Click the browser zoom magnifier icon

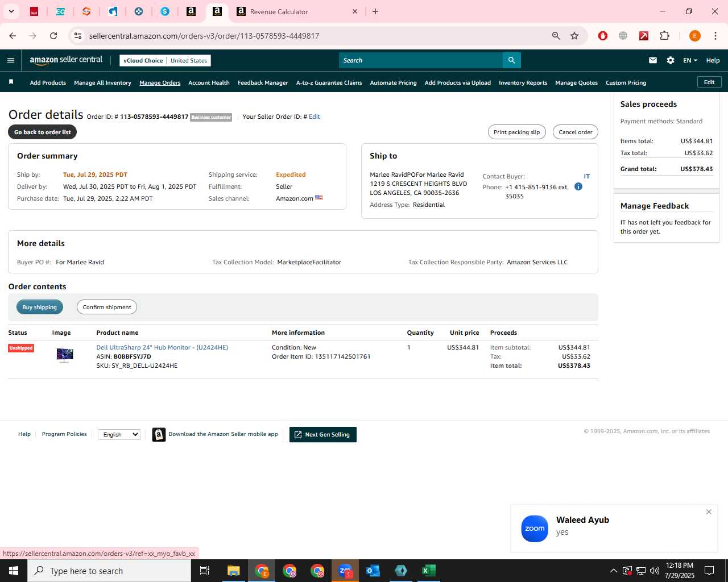coord(556,36)
